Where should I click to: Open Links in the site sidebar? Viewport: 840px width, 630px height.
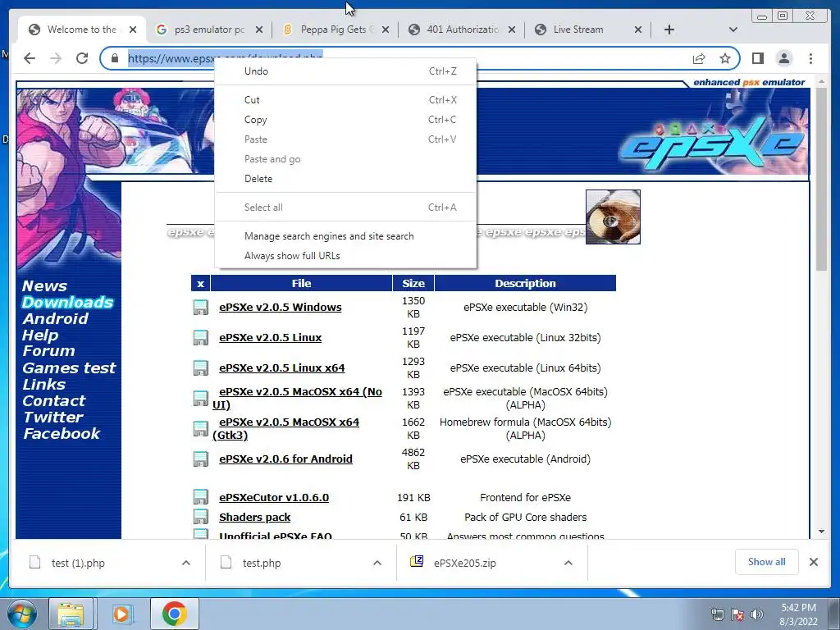pos(44,385)
